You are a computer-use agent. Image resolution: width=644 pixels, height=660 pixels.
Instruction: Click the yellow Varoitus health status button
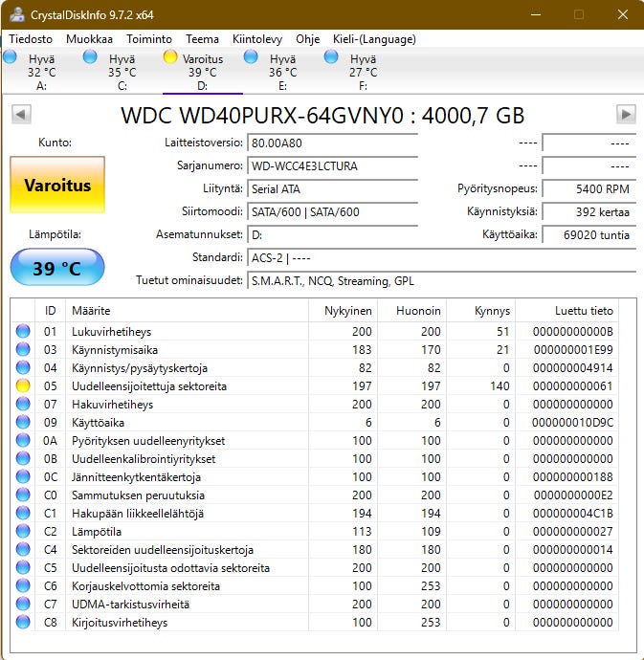click(57, 185)
